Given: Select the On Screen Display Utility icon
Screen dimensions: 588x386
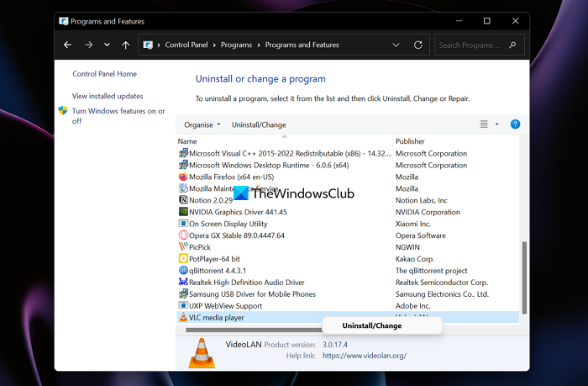Looking at the screenshot, I should tap(183, 224).
